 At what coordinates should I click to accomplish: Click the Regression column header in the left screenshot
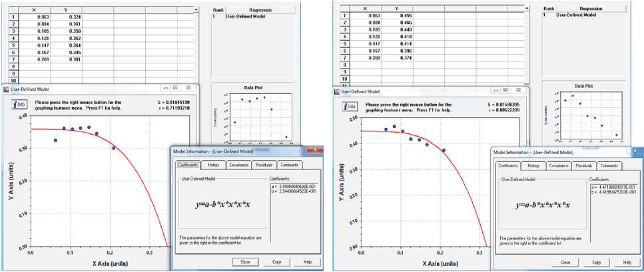pyautogui.click(x=259, y=10)
